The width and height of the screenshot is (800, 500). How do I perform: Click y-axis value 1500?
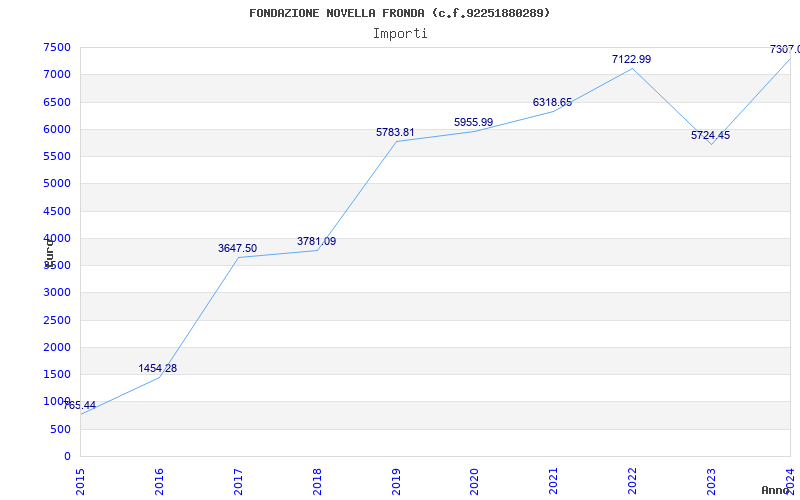pos(57,374)
